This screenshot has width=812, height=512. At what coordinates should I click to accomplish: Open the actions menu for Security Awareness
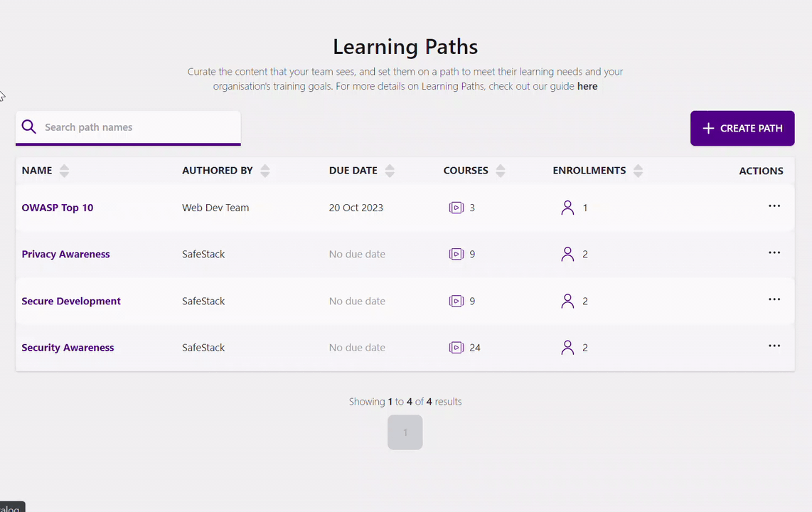point(774,346)
